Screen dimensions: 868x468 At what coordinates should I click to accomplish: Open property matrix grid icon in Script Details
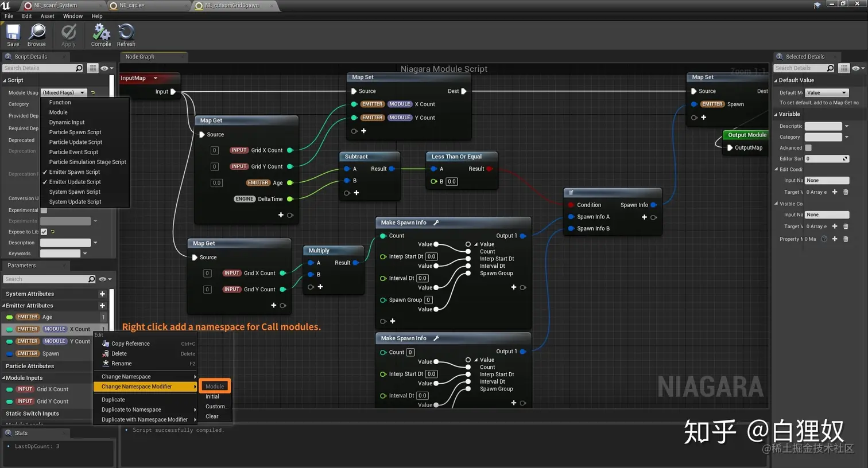click(x=92, y=68)
